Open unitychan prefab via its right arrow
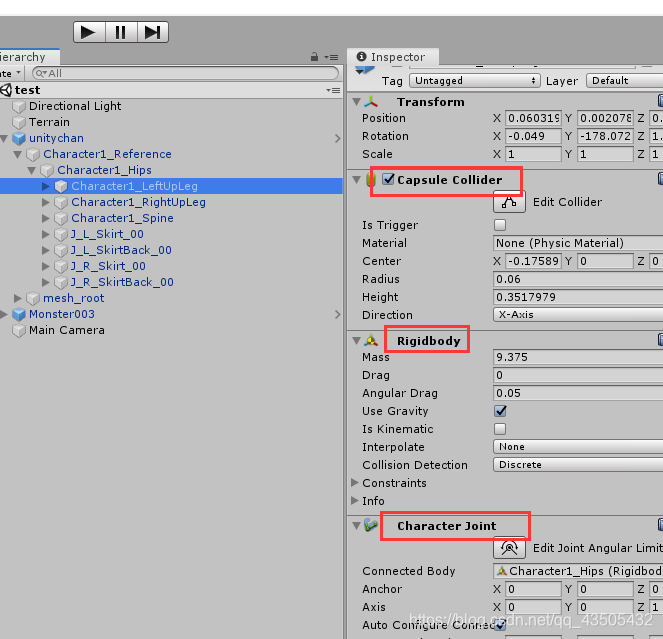 pos(337,138)
